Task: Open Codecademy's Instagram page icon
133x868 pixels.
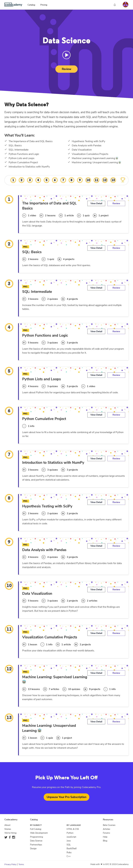Action: pyautogui.click(x=14, y=837)
